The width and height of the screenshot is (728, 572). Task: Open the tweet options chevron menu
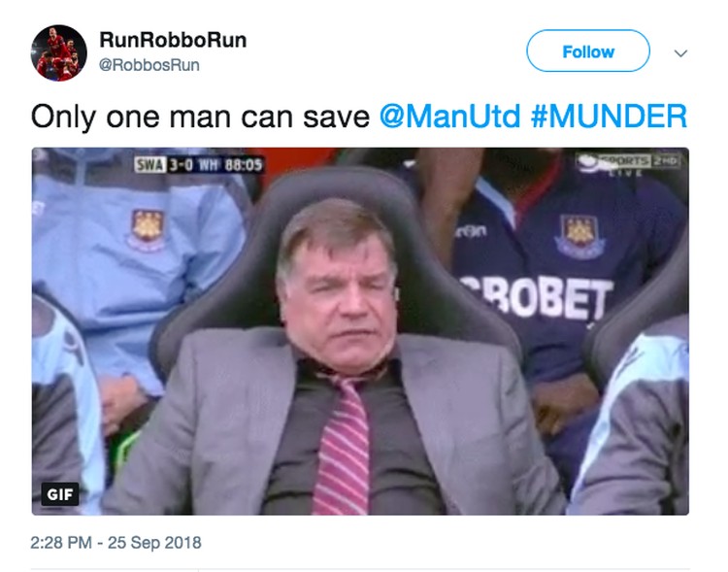[680, 53]
